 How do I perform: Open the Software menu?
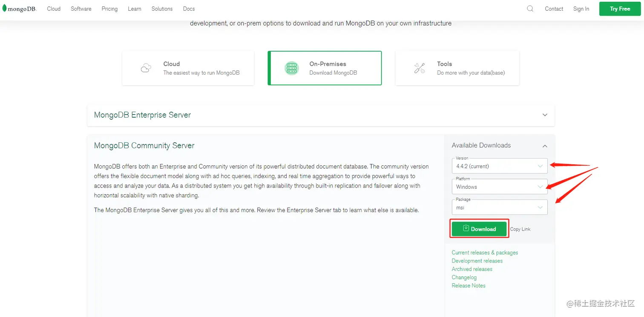click(x=81, y=9)
